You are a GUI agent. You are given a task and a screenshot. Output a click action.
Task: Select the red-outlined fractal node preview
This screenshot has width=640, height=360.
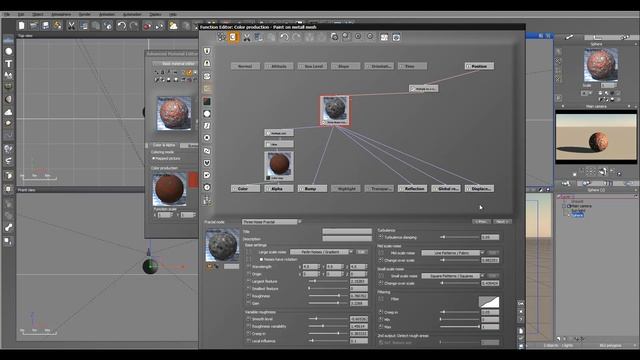click(335, 110)
